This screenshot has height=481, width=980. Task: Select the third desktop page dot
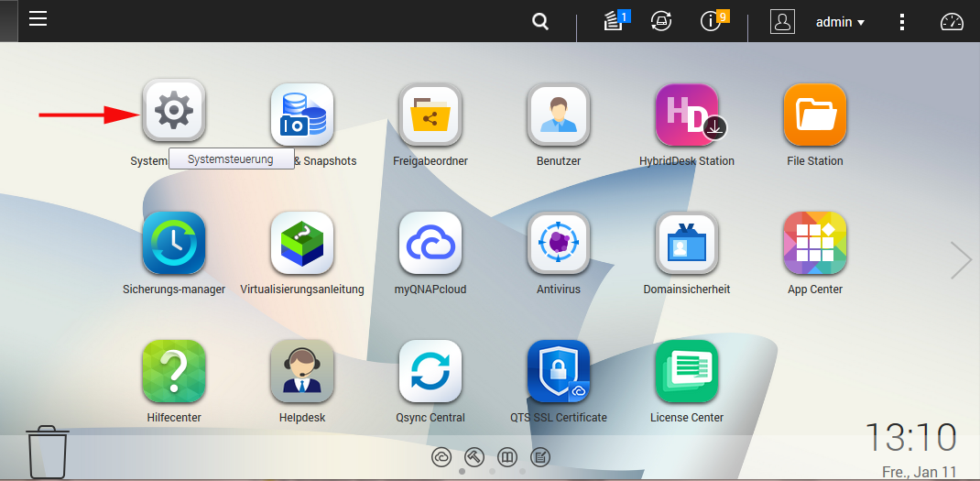point(522,471)
